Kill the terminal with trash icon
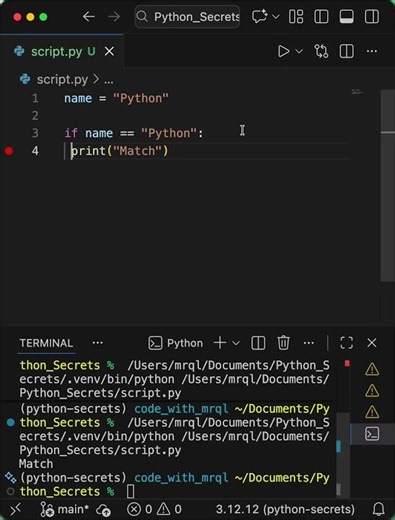 pos(283,343)
